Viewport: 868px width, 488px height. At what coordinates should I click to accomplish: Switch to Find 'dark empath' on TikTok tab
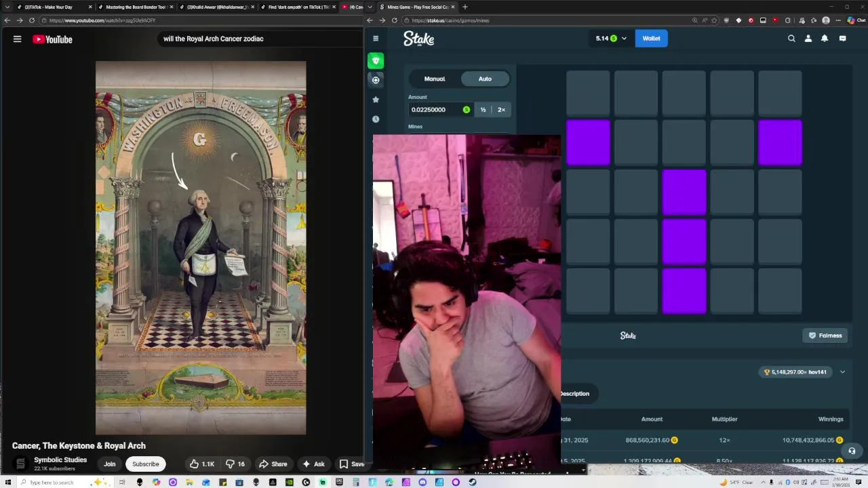tap(298, 7)
